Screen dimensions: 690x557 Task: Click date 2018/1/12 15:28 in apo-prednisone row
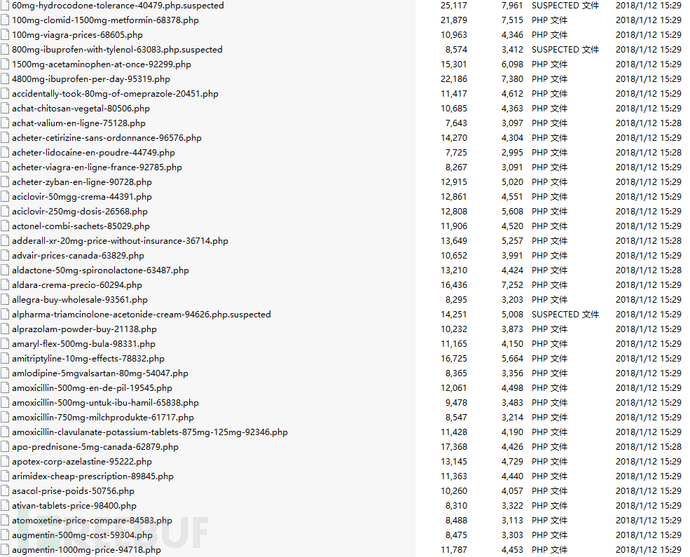click(x=649, y=447)
